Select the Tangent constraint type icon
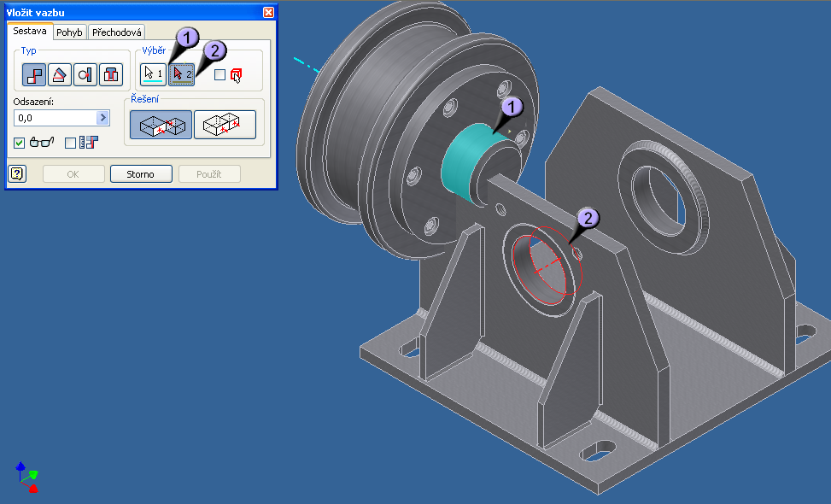This screenshot has height=504, width=831. (85, 75)
